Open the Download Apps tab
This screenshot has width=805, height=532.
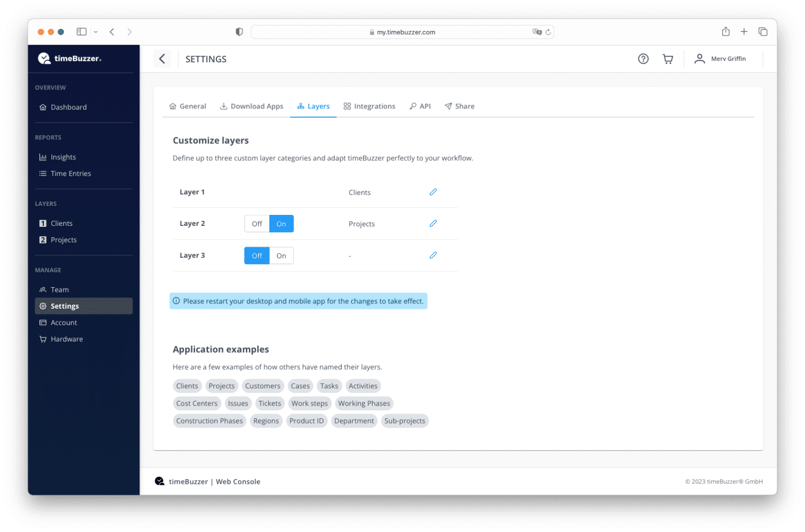[x=252, y=106]
